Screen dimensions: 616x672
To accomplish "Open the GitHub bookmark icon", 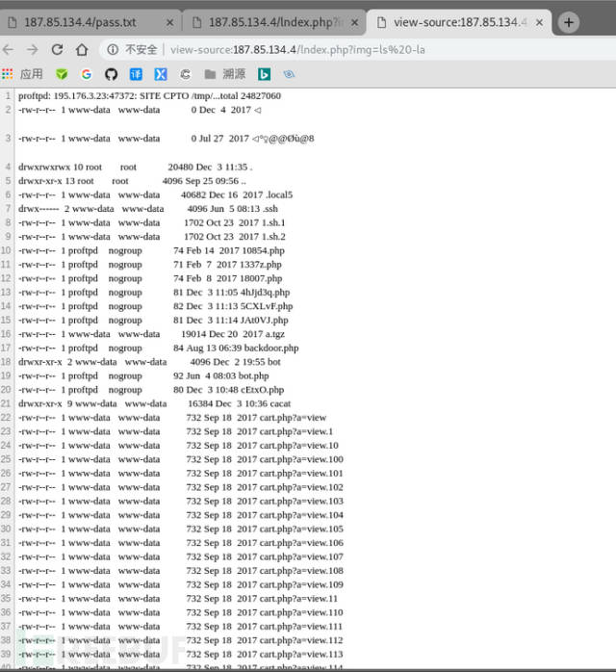I will (111, 74).
